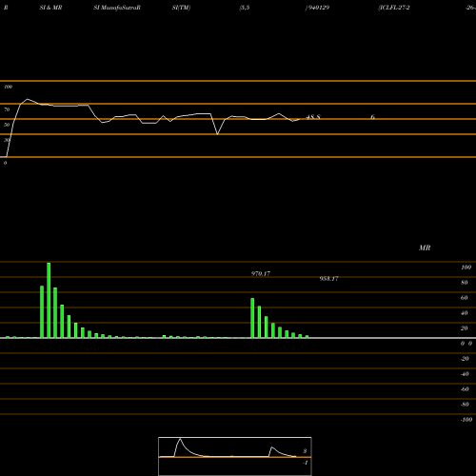Click the RSI line's sharp dip near the 30 level

[218, 134]
